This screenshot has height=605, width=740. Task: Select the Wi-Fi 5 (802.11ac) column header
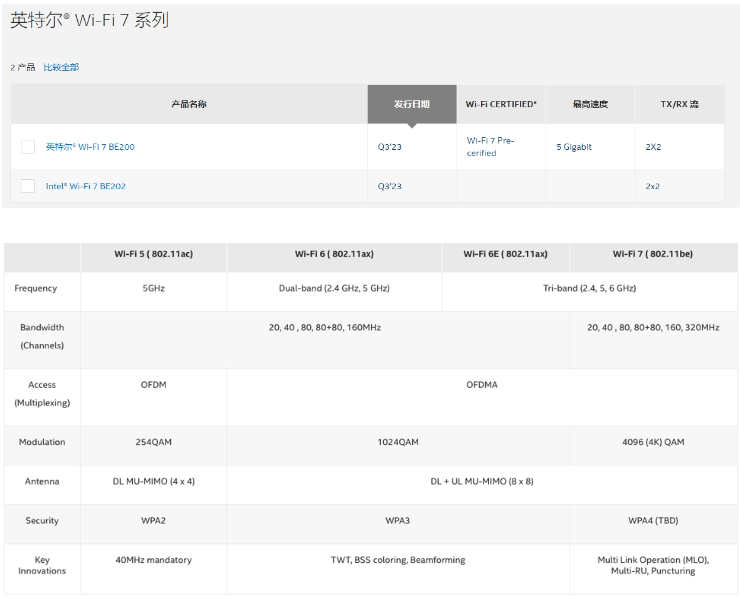coord(153,254)
